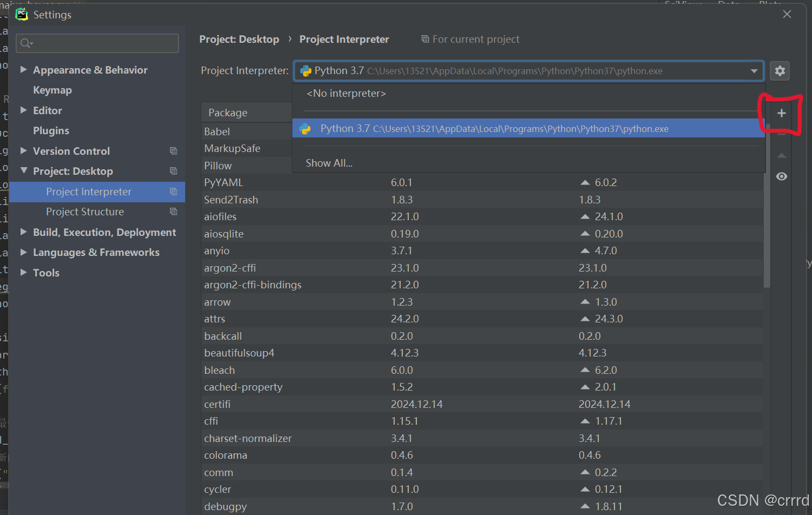The width and height of the screenshot is (812, 515).
Task: Select the cycler package row
Action: tap(482, 490)
